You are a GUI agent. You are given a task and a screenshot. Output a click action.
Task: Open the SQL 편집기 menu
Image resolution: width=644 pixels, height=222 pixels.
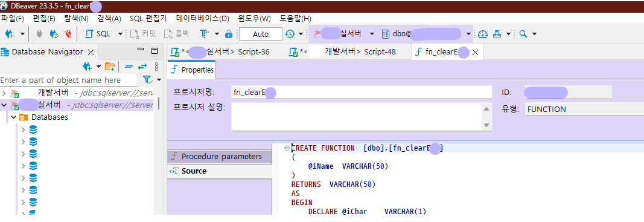(x=148, y=19)
